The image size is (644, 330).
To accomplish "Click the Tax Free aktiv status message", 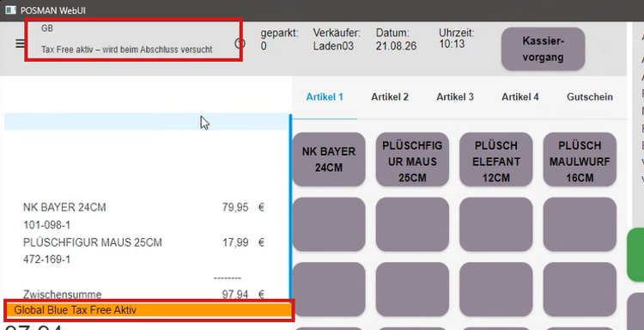I will pyautogui.click(x=126, y=50).
